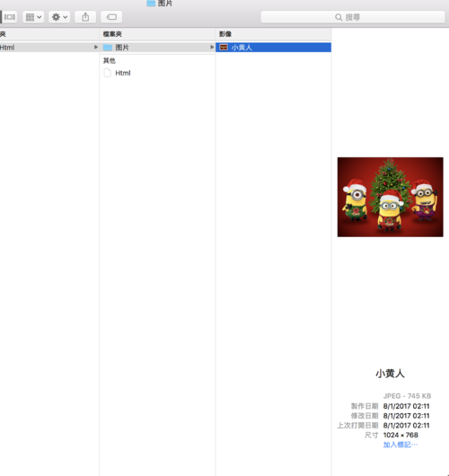Click the 图片 folder icon in column
This screenshot has width=449, height=476.
108,48
